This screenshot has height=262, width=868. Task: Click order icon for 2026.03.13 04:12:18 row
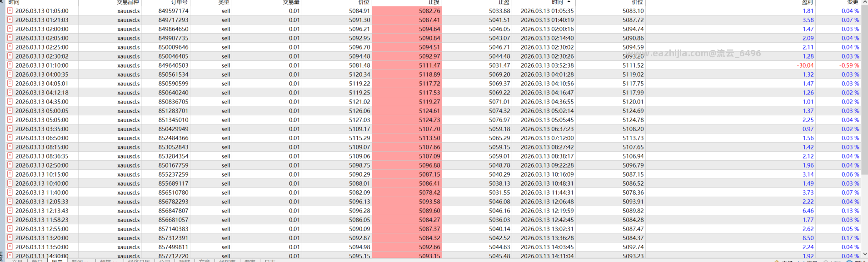[x=10, y=92]
